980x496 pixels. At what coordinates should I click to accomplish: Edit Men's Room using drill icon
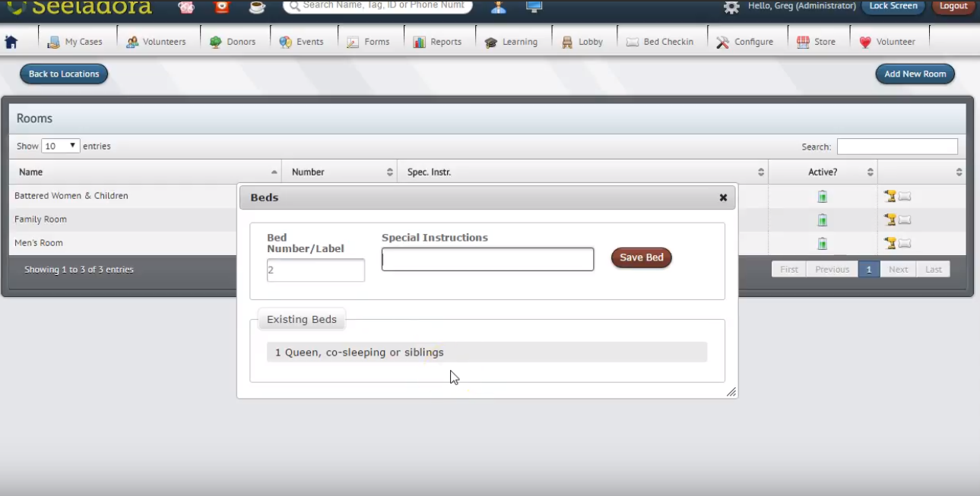pos(890,243)
